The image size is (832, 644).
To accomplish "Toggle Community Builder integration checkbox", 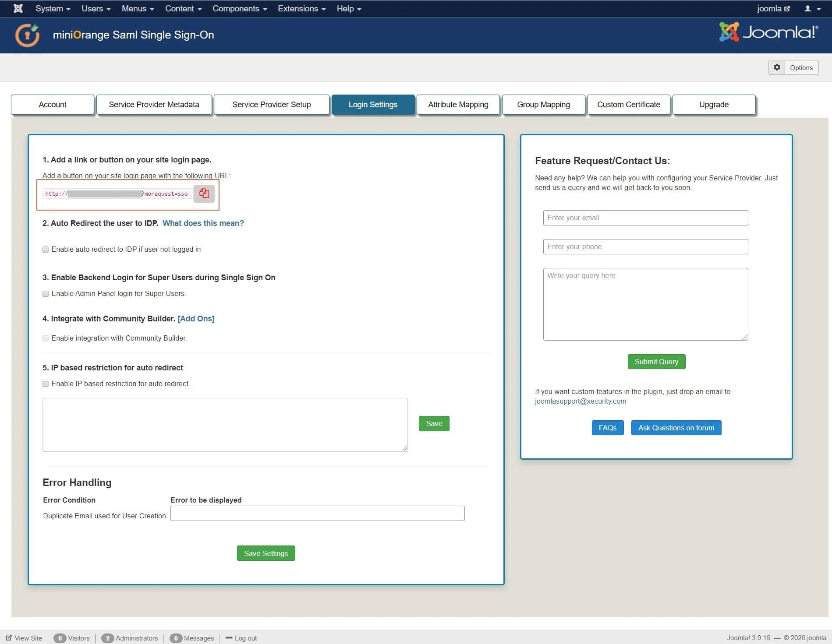I will [x=46, y=338].
